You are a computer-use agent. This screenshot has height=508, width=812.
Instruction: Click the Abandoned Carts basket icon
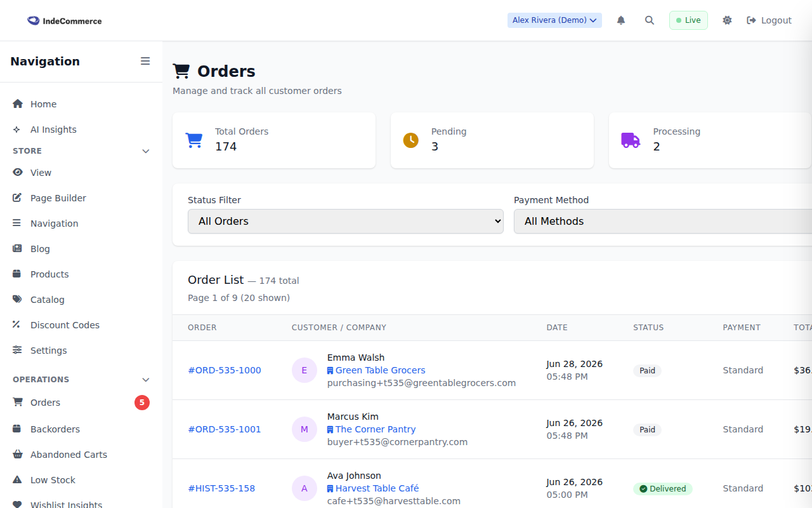point(17,455)
